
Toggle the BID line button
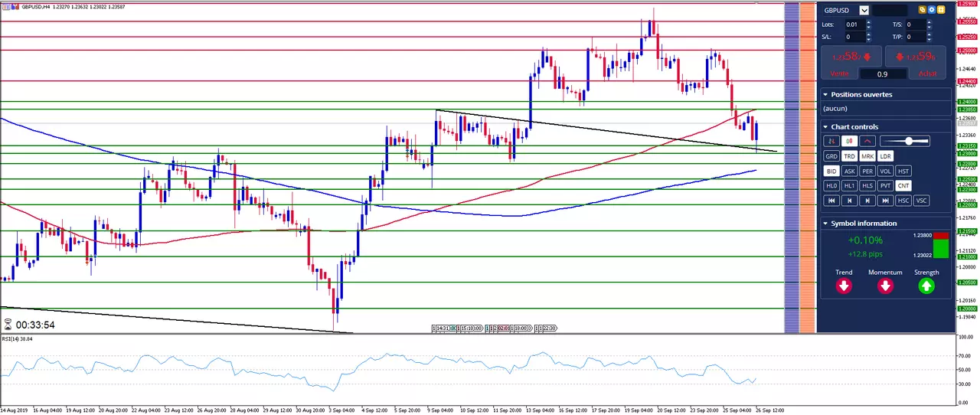point(831,171)
